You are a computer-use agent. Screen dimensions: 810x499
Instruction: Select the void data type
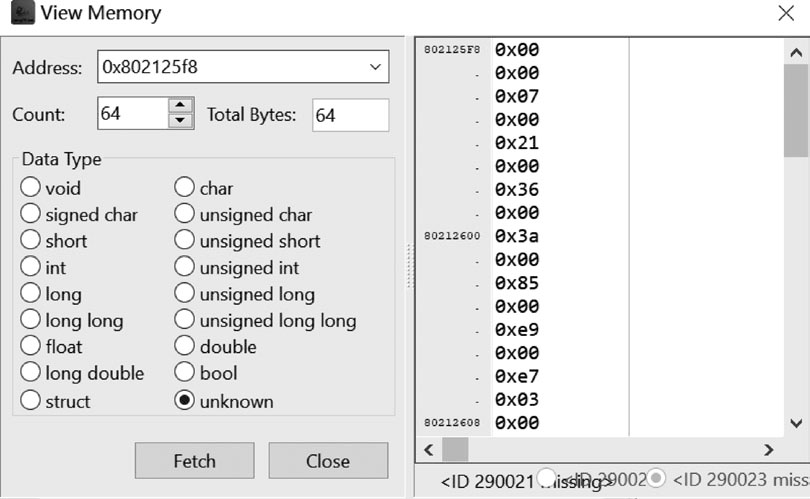click(30, 188)
